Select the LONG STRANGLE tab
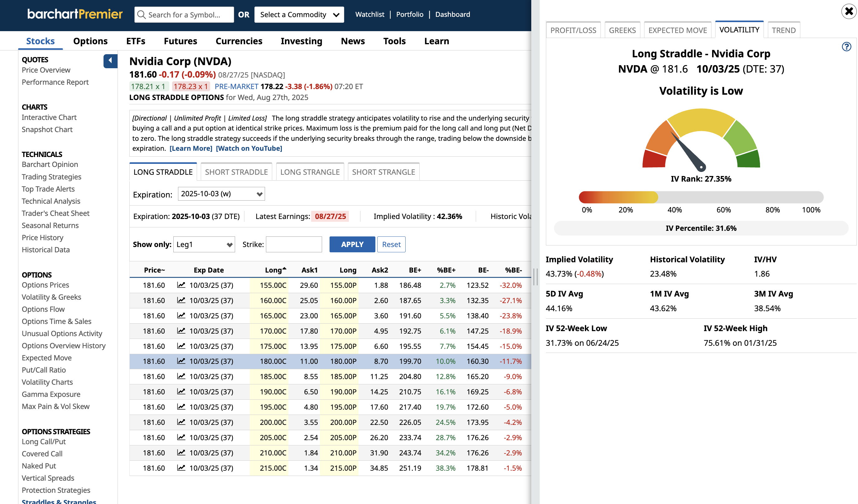Screen dimensions: 858x504 [310, 172]
